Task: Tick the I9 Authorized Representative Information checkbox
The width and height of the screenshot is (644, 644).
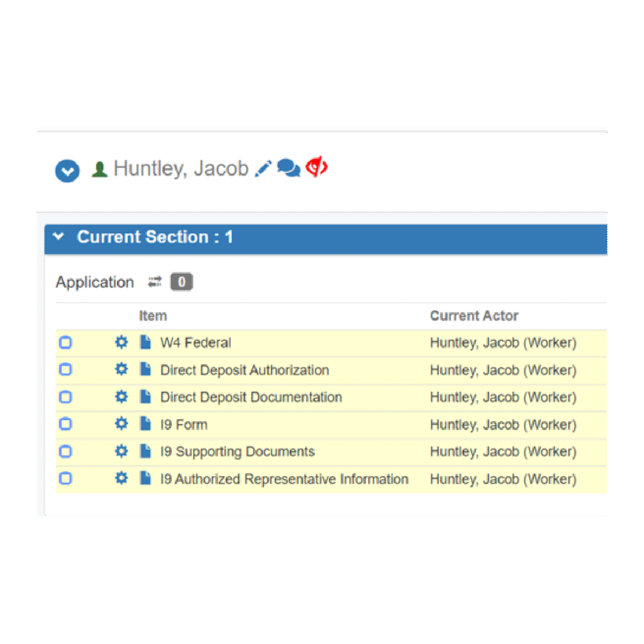Action: click(65, 479)
